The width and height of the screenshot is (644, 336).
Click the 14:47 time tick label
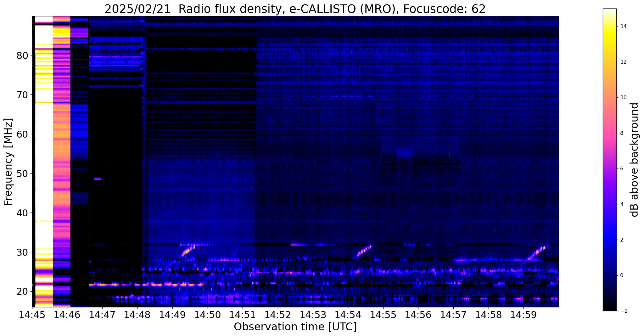point(102,315)
